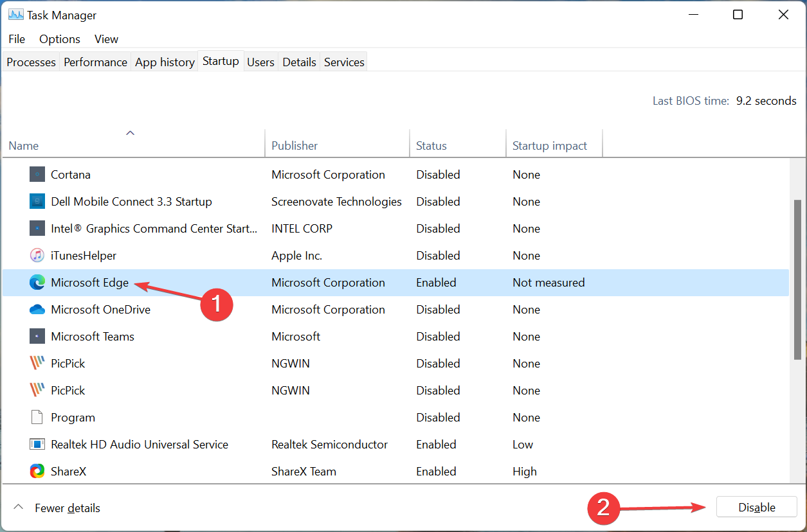This screenshot has width=807, height=532.
Task: Click the Task Manager icon in title bar
Action: [15, 14]
